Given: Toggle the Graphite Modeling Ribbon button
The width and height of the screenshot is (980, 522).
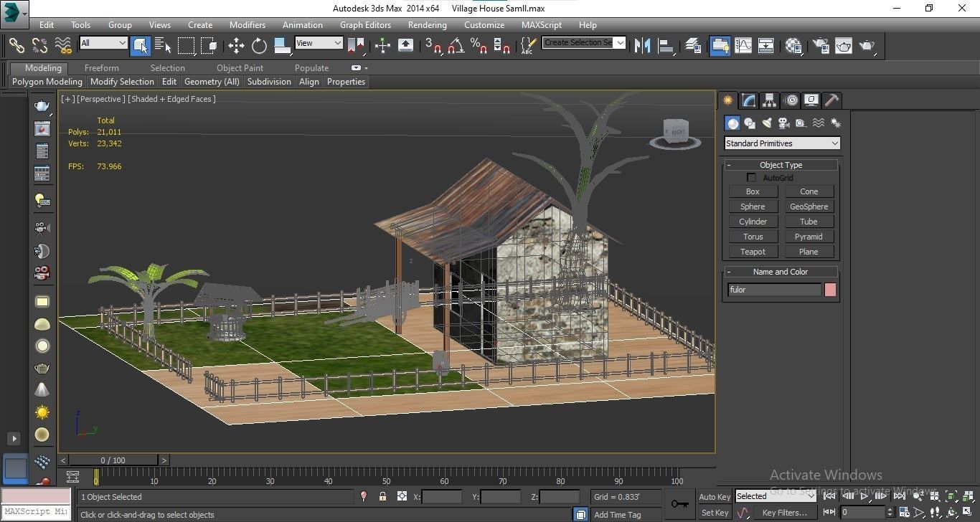Looking at the screenshot, I should click(x=720, y=45).
